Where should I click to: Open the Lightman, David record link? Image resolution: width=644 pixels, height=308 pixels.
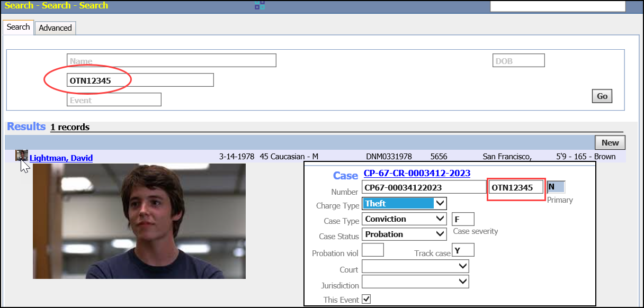pyautogui.click(x=61, y=158)
